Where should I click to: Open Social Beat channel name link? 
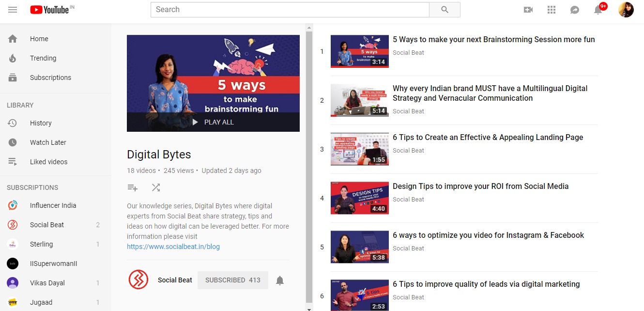click(175, 280)
